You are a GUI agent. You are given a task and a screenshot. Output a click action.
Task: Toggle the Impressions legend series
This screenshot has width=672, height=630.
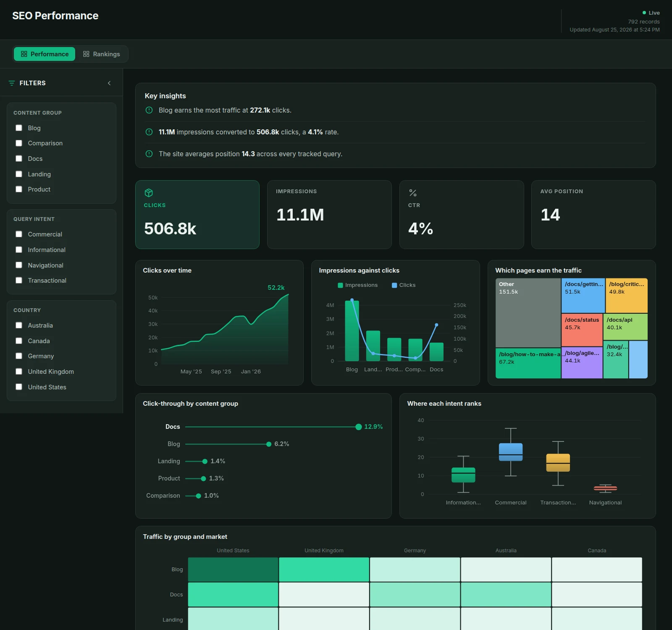[x=358, y=285]
